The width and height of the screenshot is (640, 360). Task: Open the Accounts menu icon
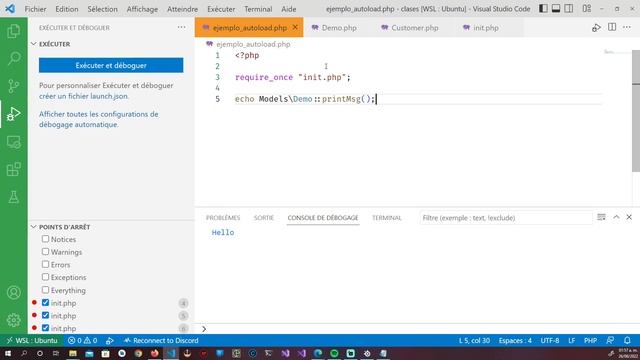[x=13, y=293]
